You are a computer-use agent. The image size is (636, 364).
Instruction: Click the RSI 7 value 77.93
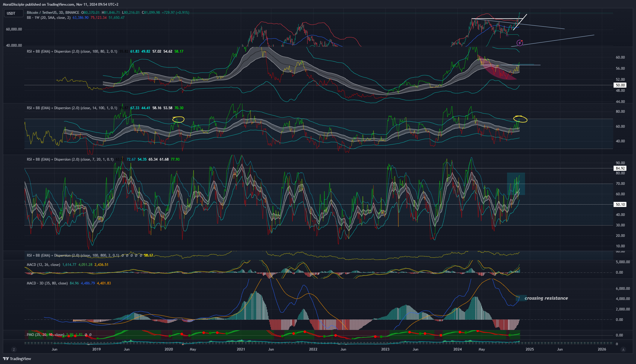[175, 159]
